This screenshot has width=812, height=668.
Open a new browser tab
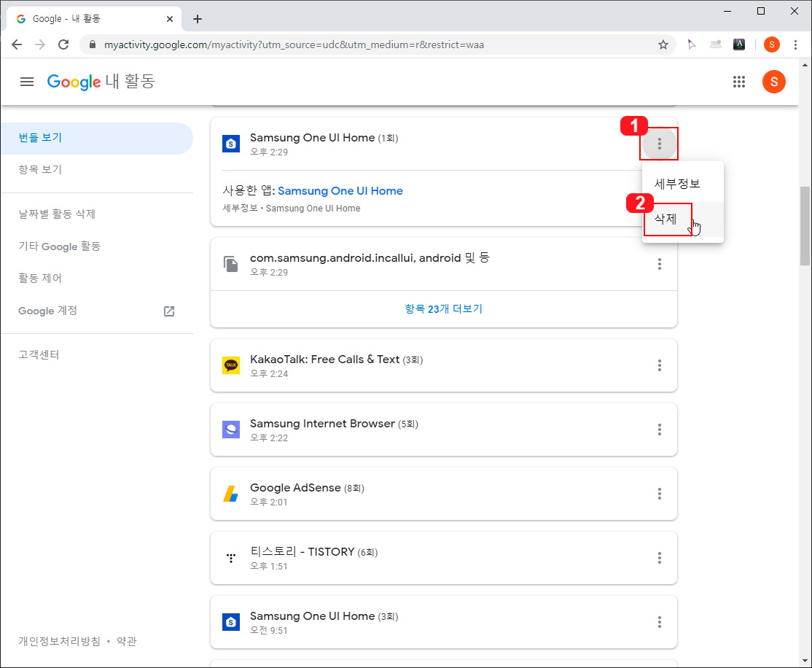[198, 19]
